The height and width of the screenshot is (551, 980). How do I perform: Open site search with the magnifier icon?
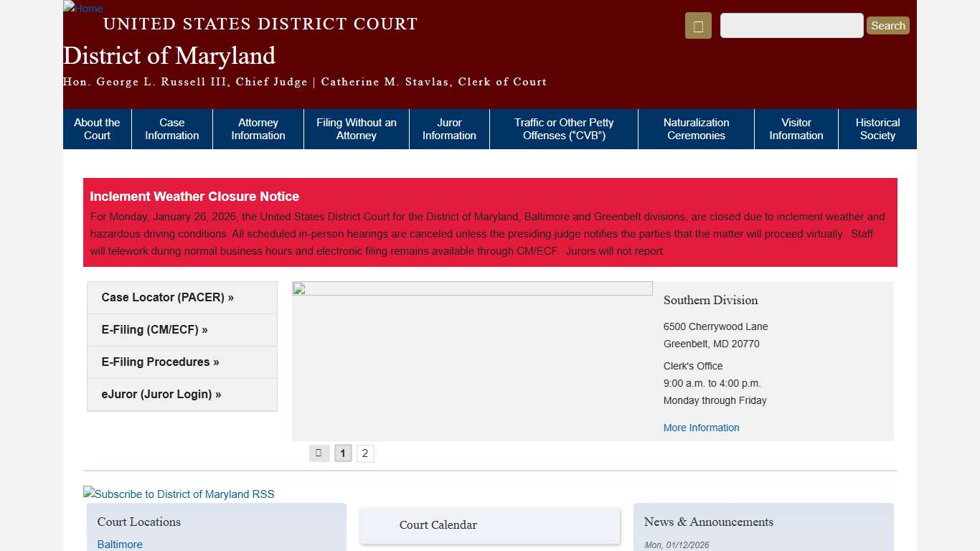697,25
